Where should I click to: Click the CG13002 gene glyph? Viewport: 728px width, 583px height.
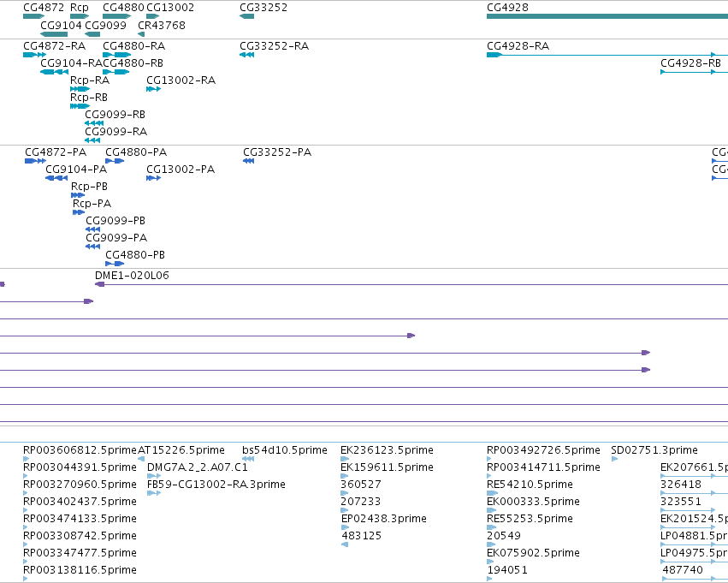coord(153,16)
